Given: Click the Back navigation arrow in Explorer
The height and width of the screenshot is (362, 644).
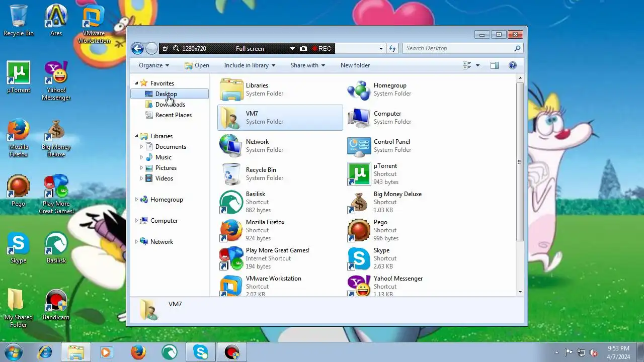Looking at the screenshot, I should click(x=137, y=48).
